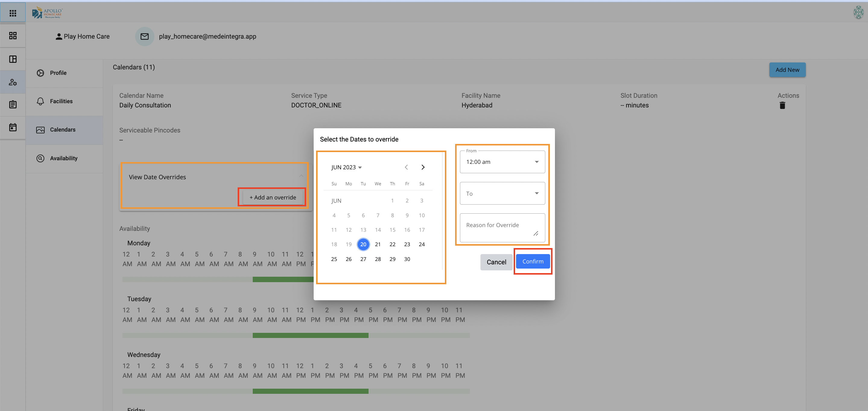Image resolution: width=868 pixels, height=411 pixels.
Task: Select June 24 in the calendar
Action: coord(422,244)
